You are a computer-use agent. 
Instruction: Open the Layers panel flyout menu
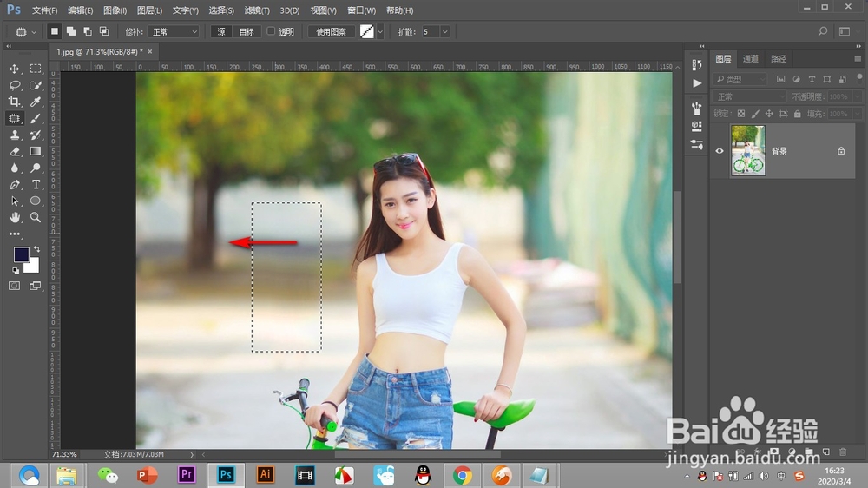(858, 59)
